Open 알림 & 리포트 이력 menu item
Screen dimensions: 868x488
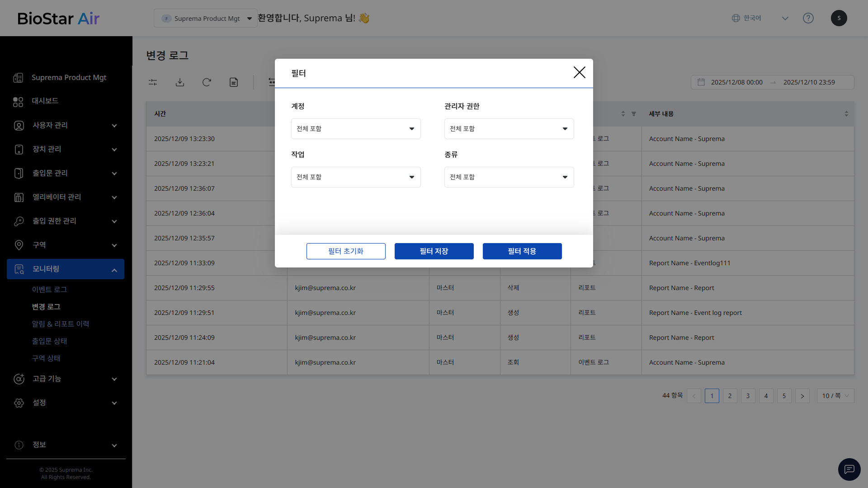pos(60,324)
